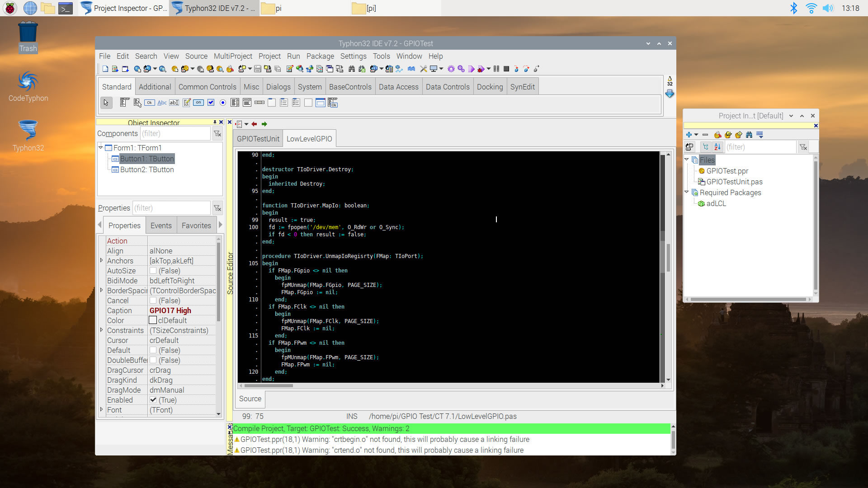Image resolution: width=868 pixels, height=488 pixels.
Task: Click binoculars find icon in Project Inspector
Action: (x=749, y=135)
